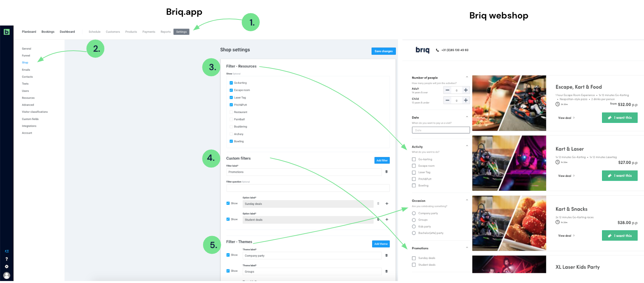
Task: Click the Save changes button
Action: point(384,51)
